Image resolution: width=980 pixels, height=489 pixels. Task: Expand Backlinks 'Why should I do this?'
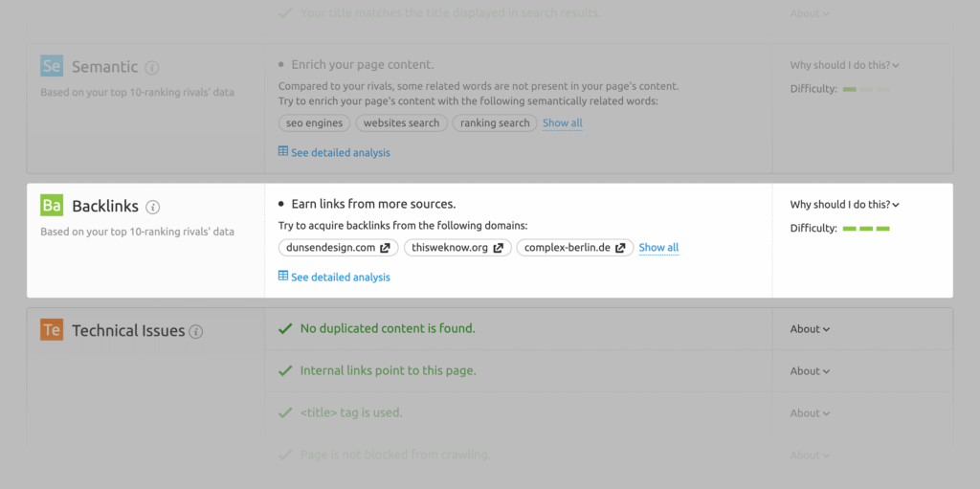coord(844,204)
